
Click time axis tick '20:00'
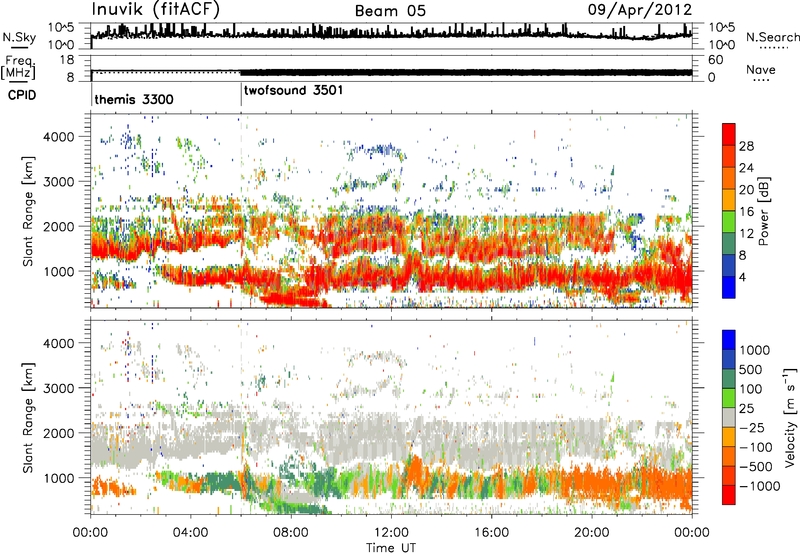point(591,533)
